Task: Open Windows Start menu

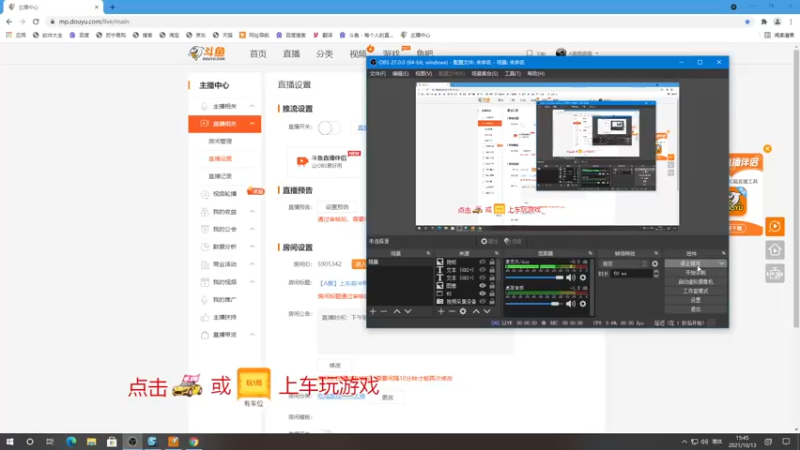Action: pyautogui.click(x=10, y=442)
